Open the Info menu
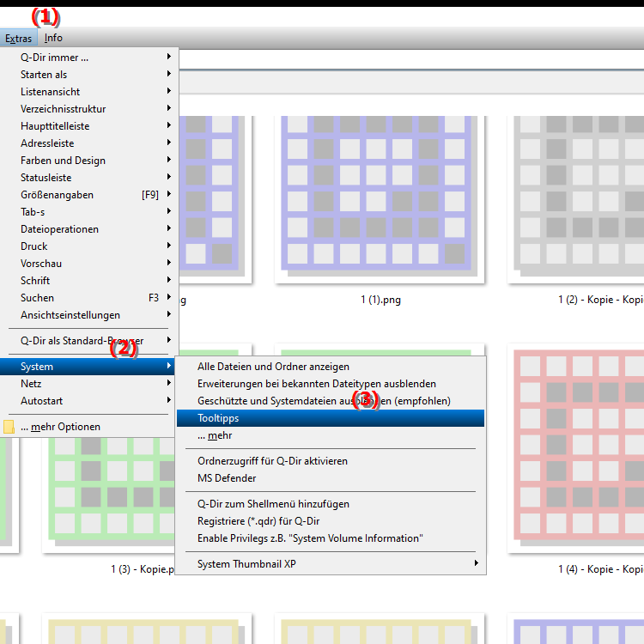This screenshot has width=644, height=644. [x=53, y=38]
